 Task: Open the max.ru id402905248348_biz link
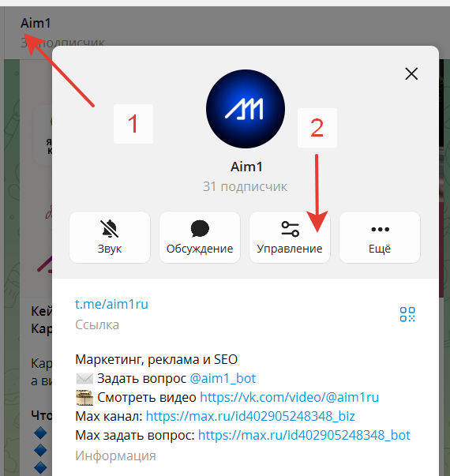(x=250, y=416)
